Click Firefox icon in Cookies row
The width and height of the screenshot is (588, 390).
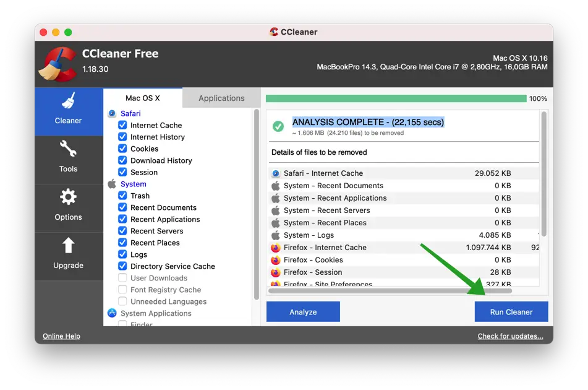(x=276, y=260)
